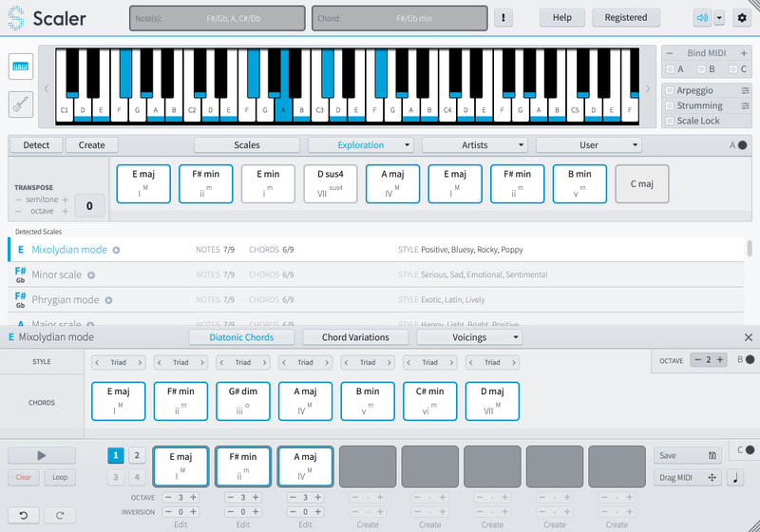Viewport: 760px width, 532px height.
Task: Enable the Scale Lock checkbox
Action: tap(670, 121)
